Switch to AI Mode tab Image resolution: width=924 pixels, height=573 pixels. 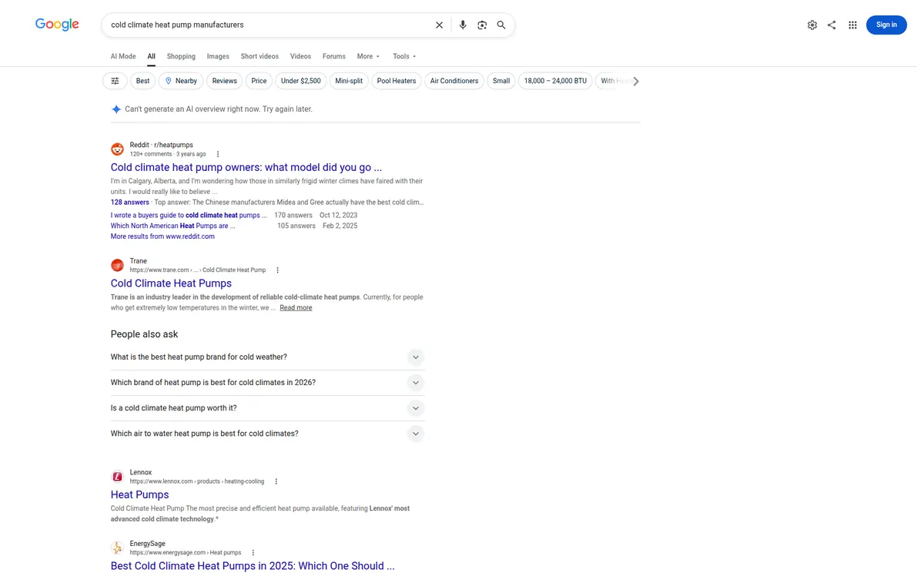click(x=123, y=56)
